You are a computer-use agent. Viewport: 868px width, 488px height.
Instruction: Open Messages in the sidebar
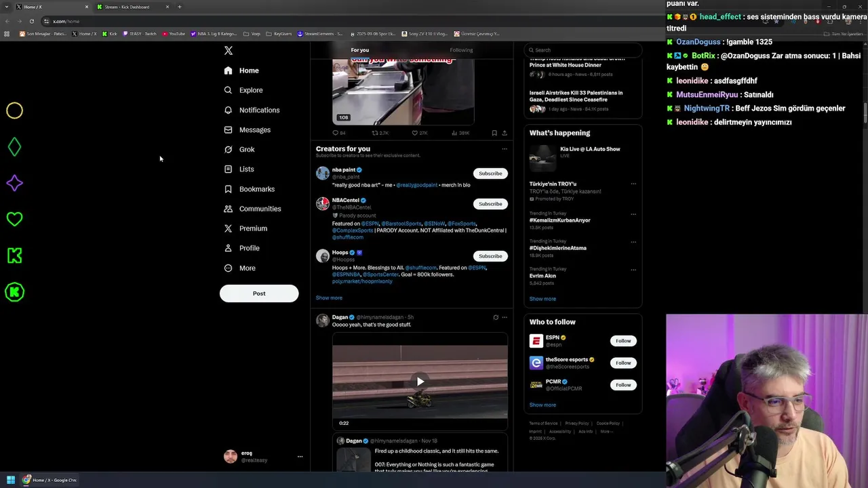tap(247, 129)
